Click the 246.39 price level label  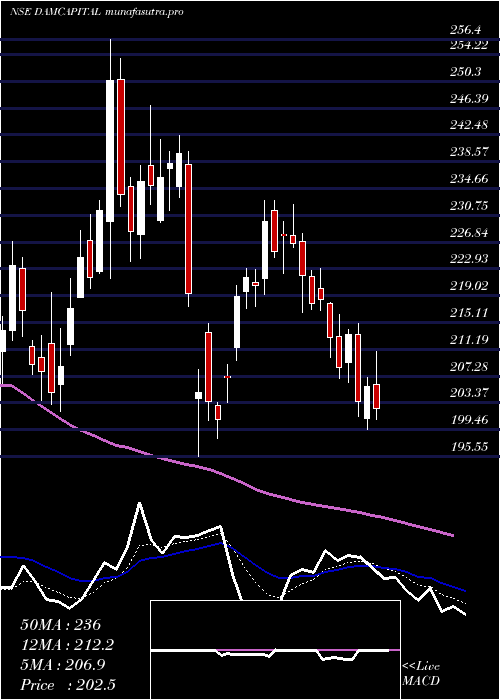469,99
